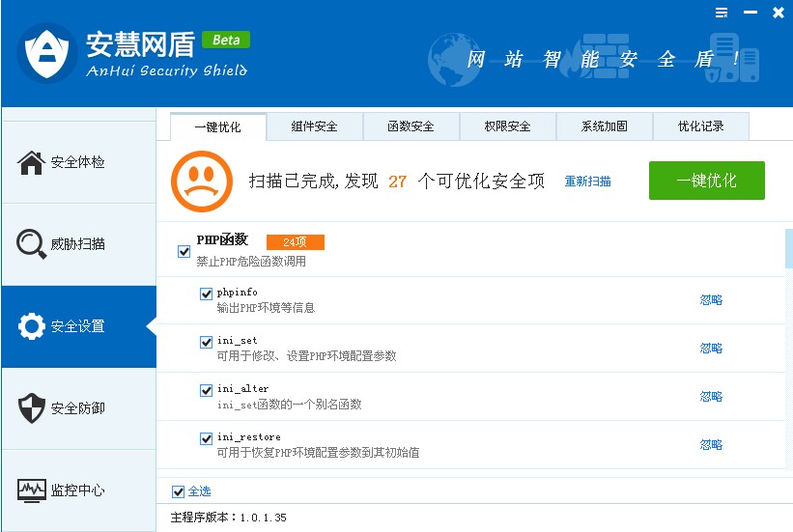Click the orange sad face status icon
Screen dimensions: 793x532
point(201,182)
